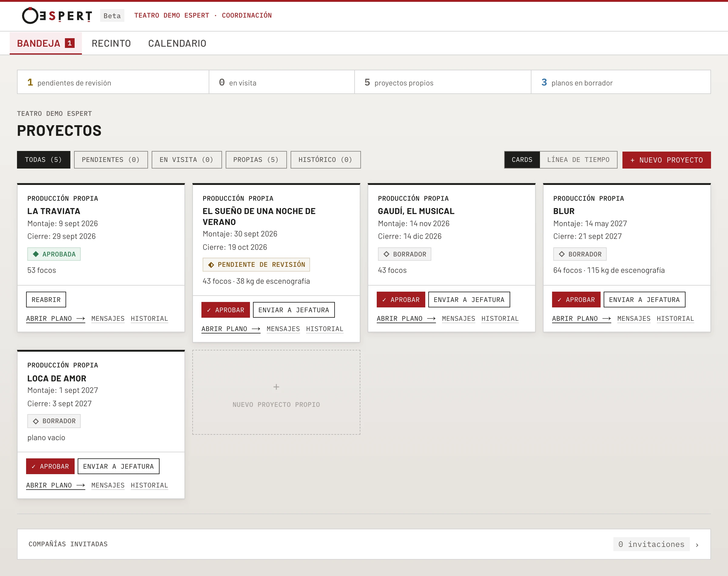The image size is (728, 576).
Task: Approve El sueño de una noche de verano
Action: point(225,310)
